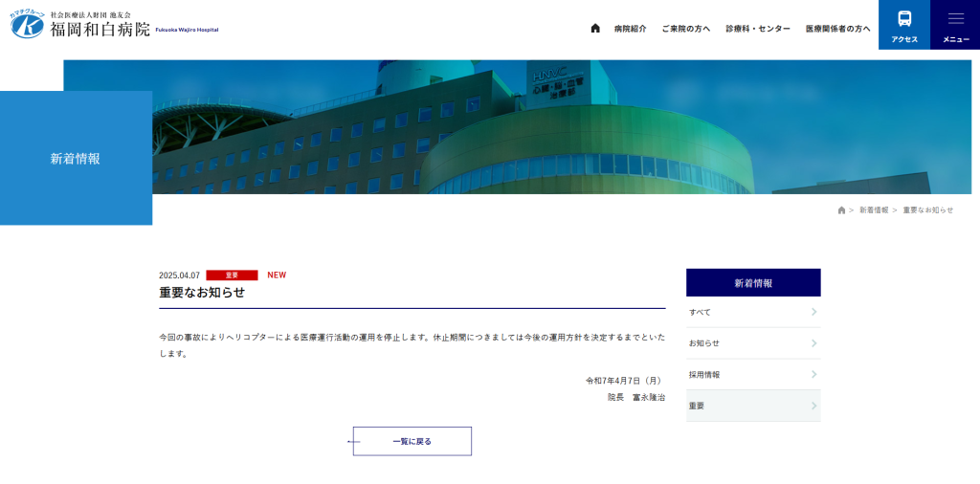Click the red 重要 category tag
The height and width of the screenshot is (484, 980).
[232, 275]
